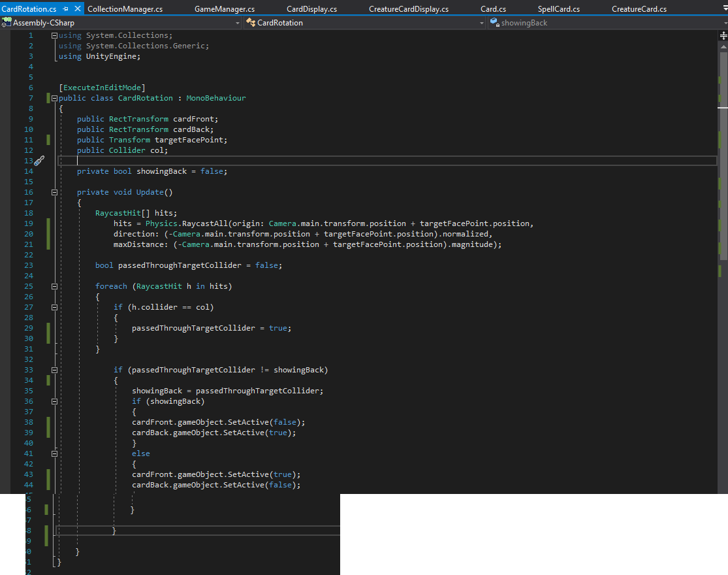Screen dimensions: 728x575
Task: Collapse the 'if (showingBack)' block
Action: (55, 401)
